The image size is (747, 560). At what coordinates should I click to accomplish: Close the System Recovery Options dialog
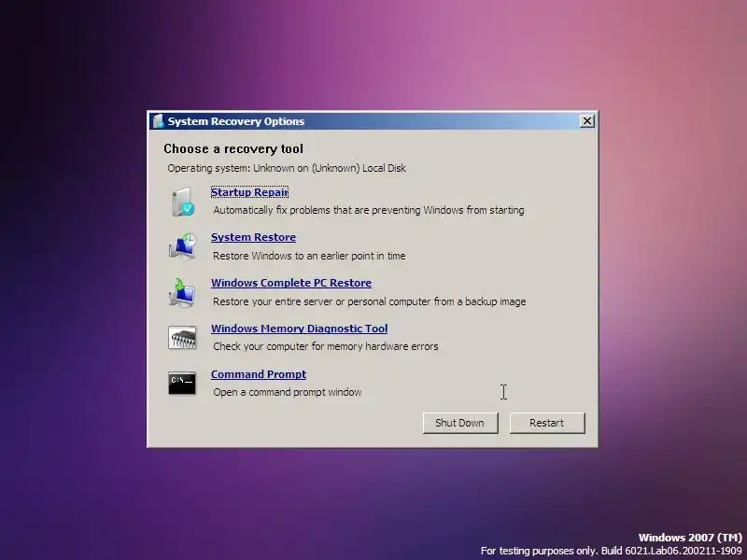click(587, 121)
